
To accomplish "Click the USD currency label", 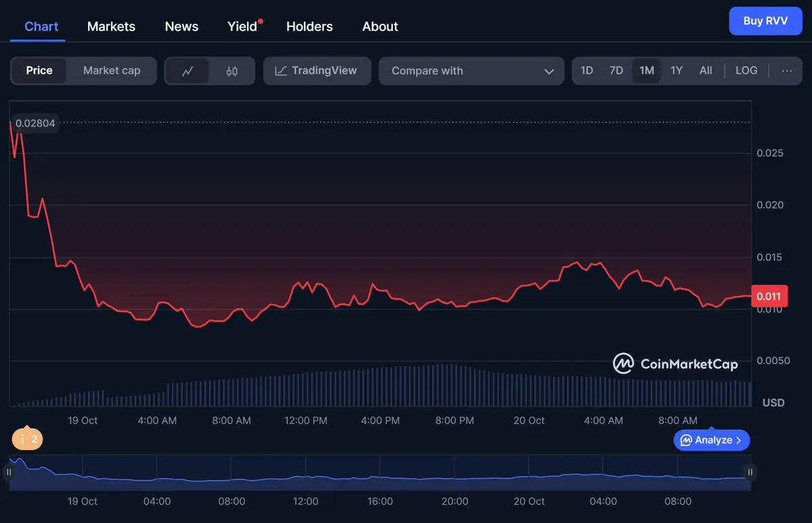I will (x=773, y=403).
